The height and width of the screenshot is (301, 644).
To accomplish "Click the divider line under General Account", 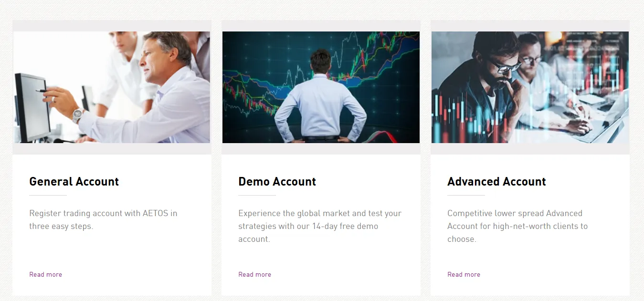I will tap(48, 195).
